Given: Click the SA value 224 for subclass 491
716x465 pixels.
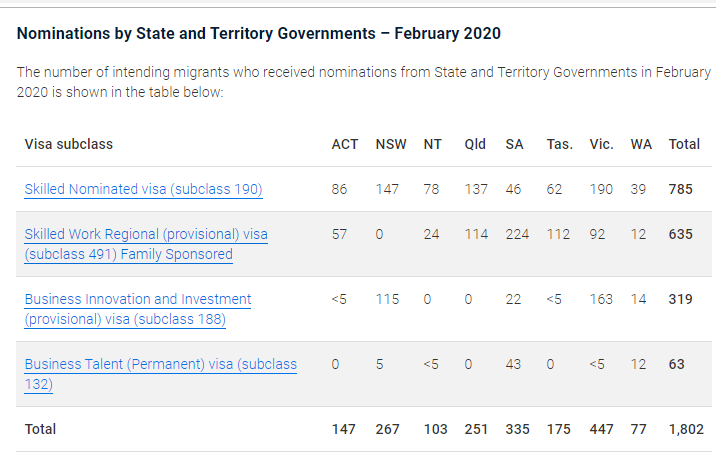Looking at the screenshot, I should click(517, 234).
